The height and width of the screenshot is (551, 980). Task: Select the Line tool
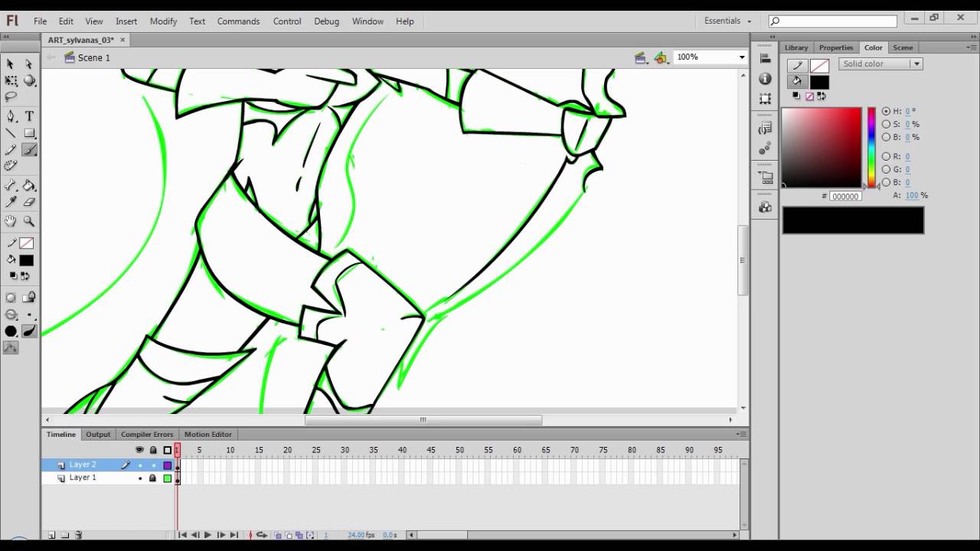[x=11, y=133]
